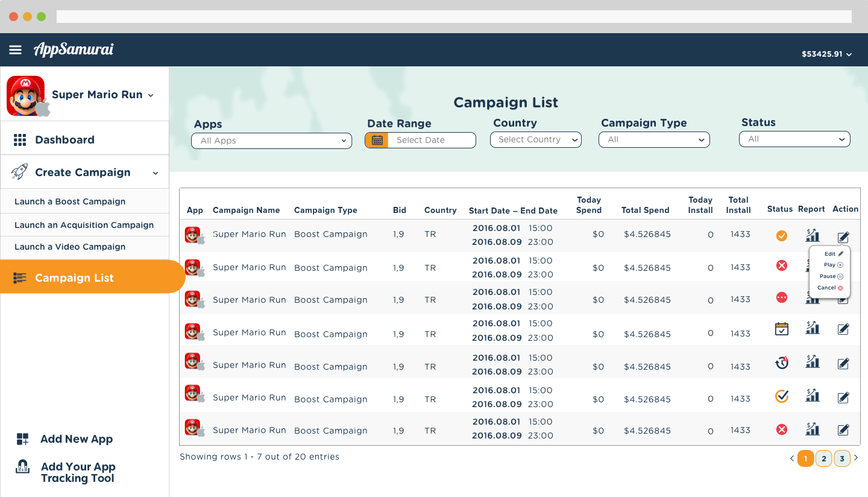This screenshot has height=497, width=868.
Task: Click Action edit icon for the clock-status row
Action: coord(843,363)
